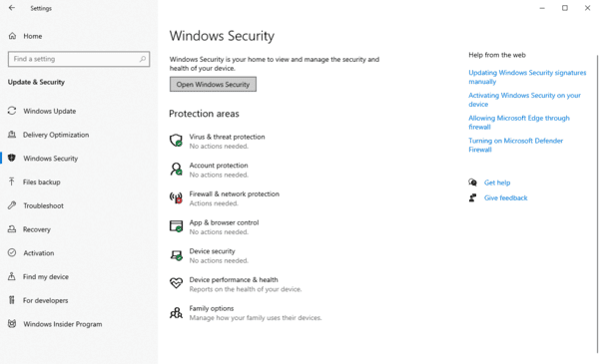Navigate to Recovery settings
Viewport: 599px width, 364px height.
37,229
